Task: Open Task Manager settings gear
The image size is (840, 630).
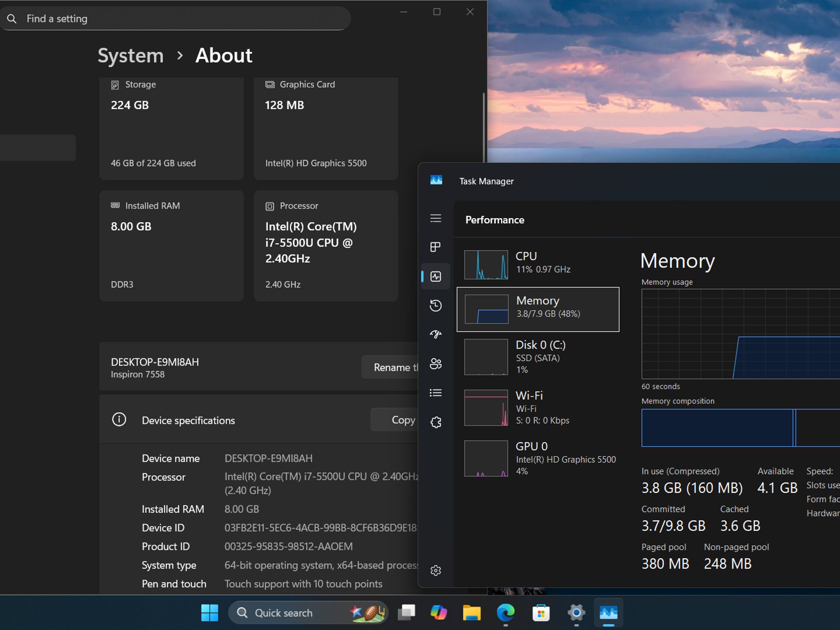Action: pyautogui.click(x=436, y=571)
